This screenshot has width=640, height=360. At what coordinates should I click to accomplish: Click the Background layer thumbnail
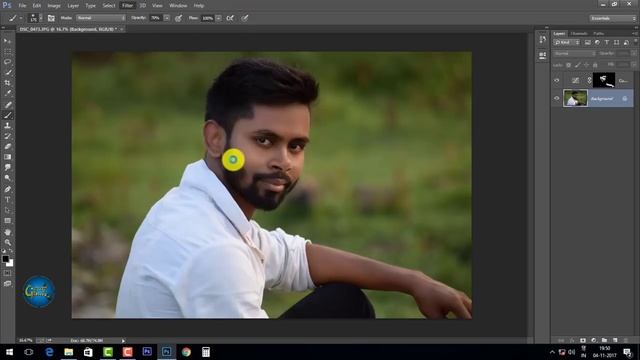pos(575,98)
